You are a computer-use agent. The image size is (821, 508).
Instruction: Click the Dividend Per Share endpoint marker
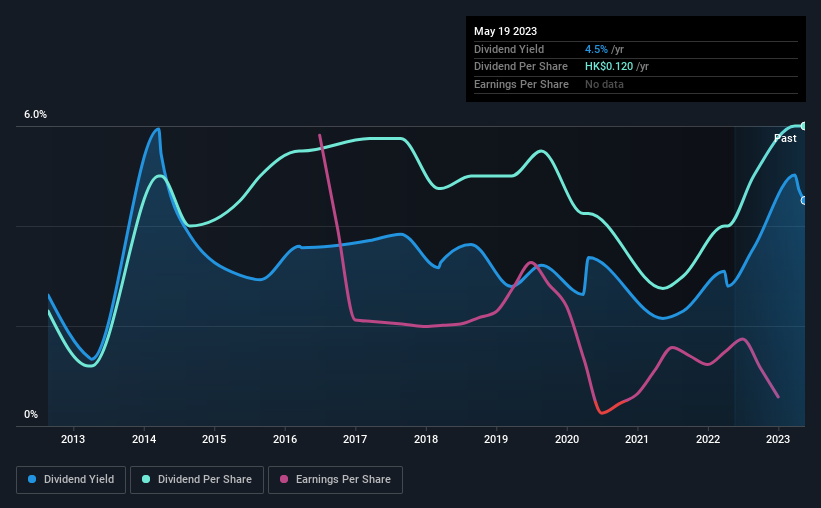click(x=803, y=126)
